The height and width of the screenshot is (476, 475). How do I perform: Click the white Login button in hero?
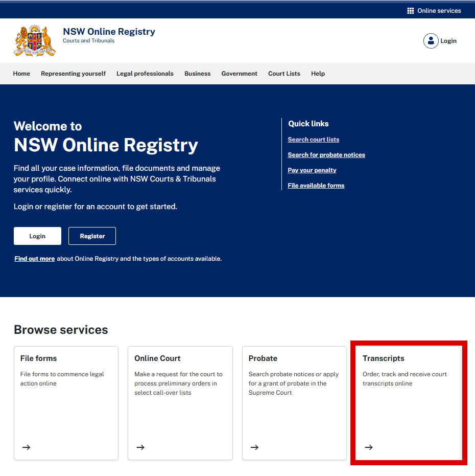tap(37, 236)
